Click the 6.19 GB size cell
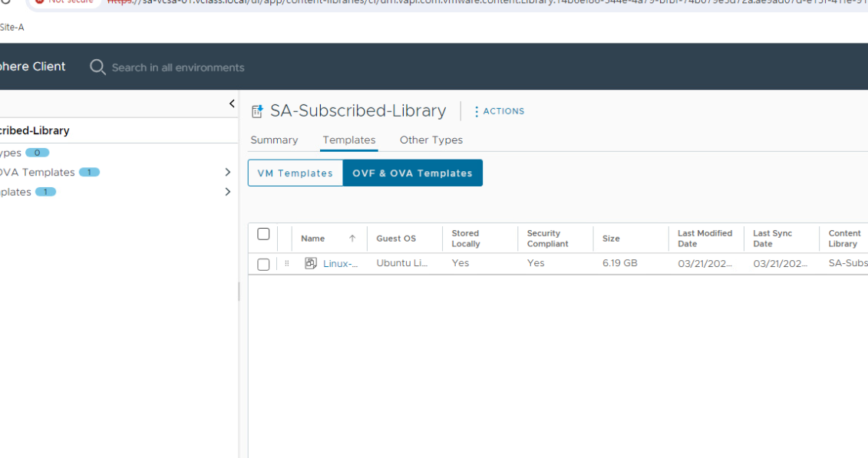Screen dimensions: 868x458 (x=620, y=263)
